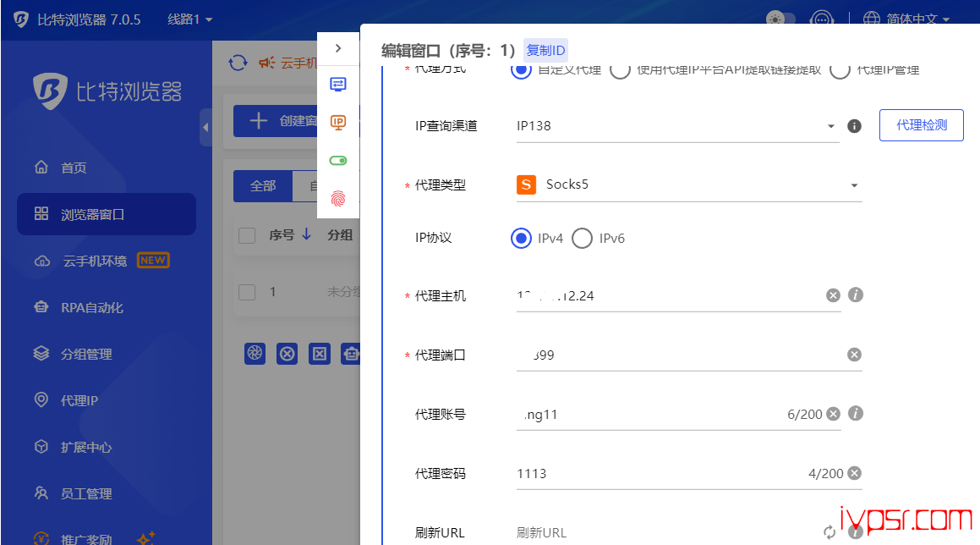This screenshot has width=980, height=545.
Task: Open 员工管理 in sidebar
Action: pos(86,493)
